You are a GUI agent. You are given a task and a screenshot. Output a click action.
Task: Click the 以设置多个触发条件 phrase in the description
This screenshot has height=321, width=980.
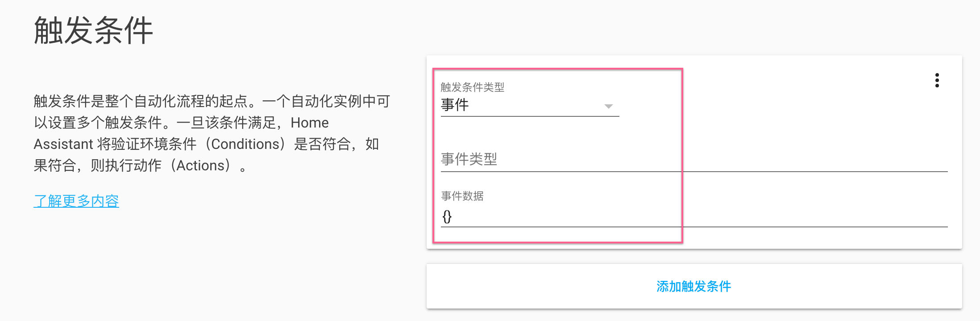click(97, 123)
